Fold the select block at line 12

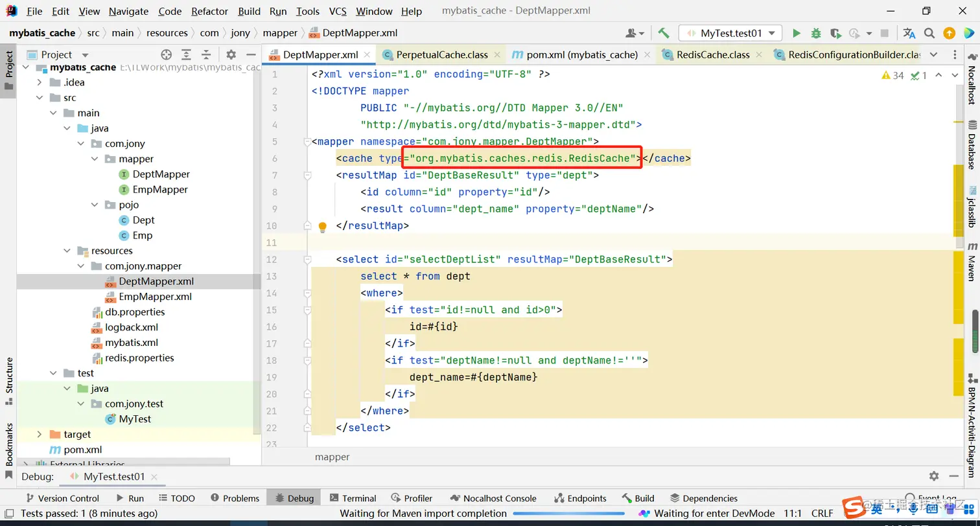307,260
